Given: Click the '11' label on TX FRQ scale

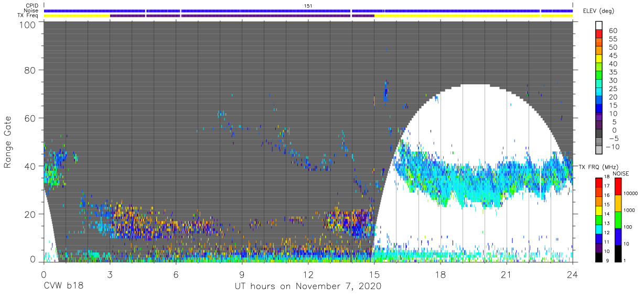Looking at the screenshot, I should [x=608, y=242].
